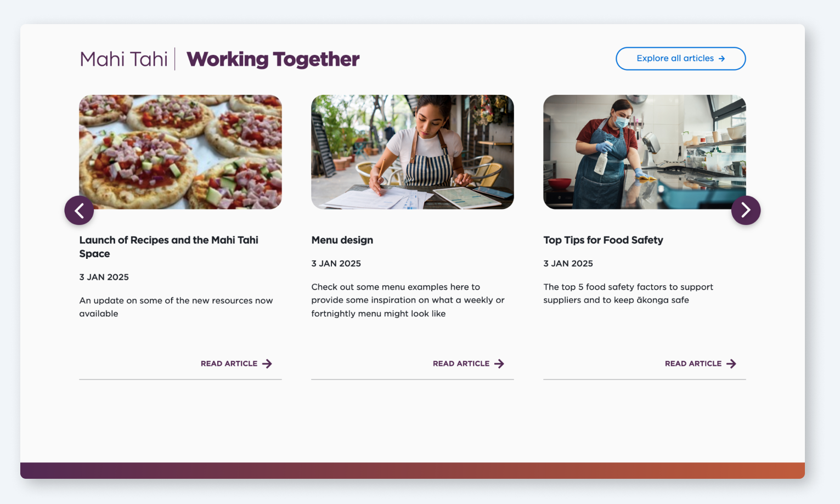Click the Mahi Tahi Working Together heading
The height and width of the screenshot is (504, 840).
click(219, 59)
